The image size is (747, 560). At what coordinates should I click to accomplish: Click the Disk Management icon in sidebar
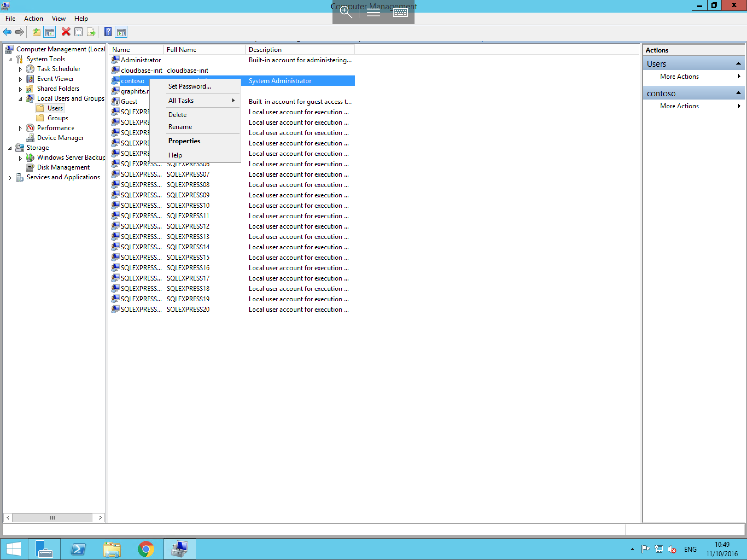click(x=30, y=167)
